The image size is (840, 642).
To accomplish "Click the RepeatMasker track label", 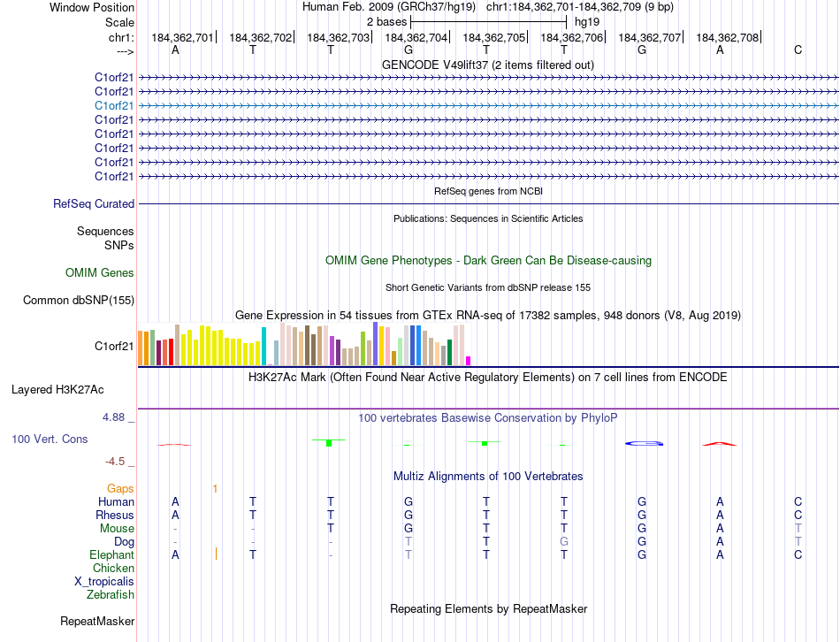I will tap(97, 622).
